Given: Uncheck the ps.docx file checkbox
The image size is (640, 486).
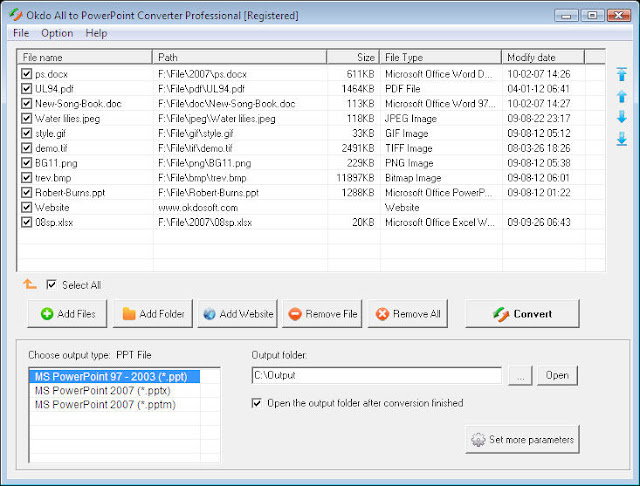Looking at the screenshot, I should [x=27, y=74].
